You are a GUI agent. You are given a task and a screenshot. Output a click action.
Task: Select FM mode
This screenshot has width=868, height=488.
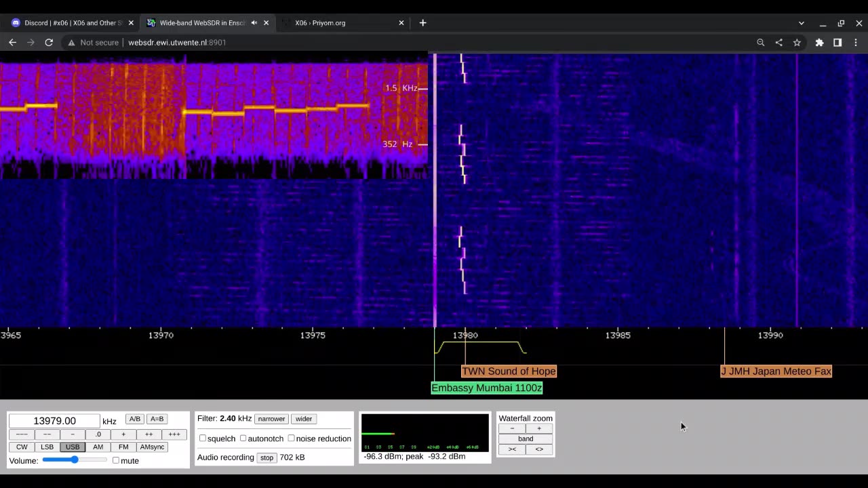[123, 447]
